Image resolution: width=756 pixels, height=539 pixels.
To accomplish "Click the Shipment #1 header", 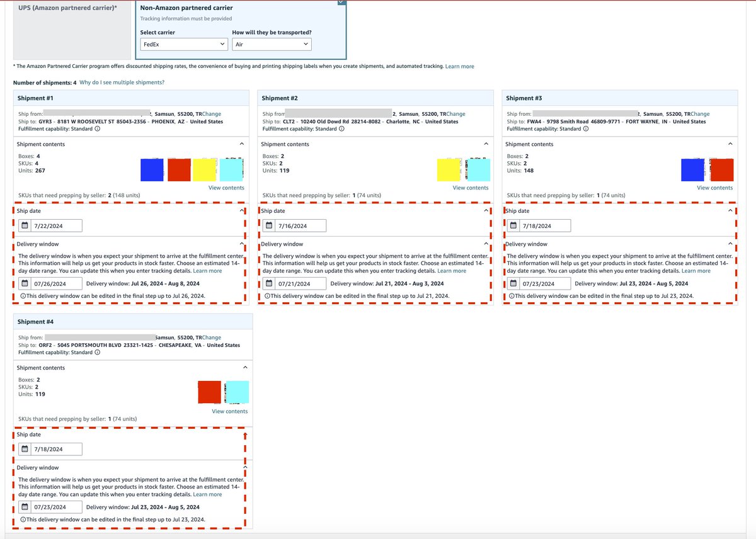I will click(132, 98).
